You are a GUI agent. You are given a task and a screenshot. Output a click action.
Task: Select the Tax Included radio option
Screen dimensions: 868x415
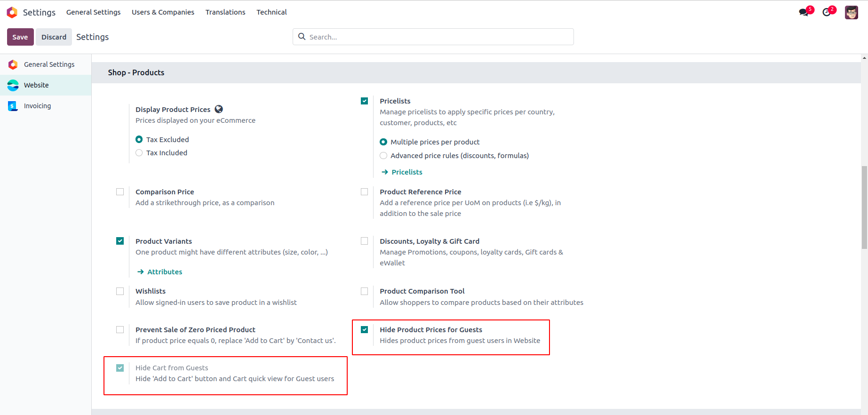point(139,153)
